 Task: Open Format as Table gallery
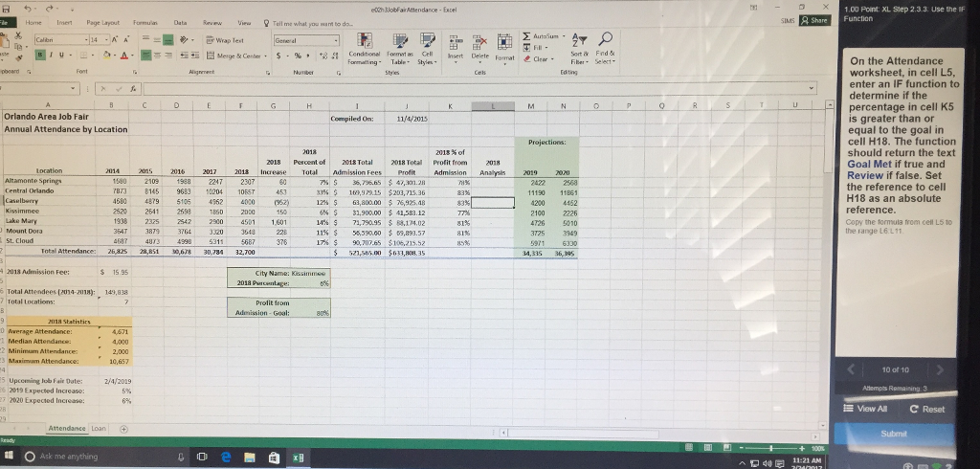pos(398,49)
